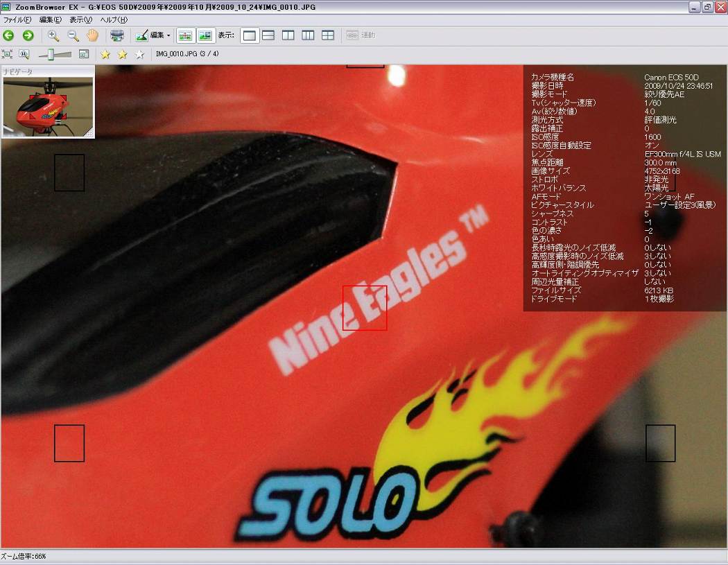
Task: Select single image view layout
Action: click(250, 35)
